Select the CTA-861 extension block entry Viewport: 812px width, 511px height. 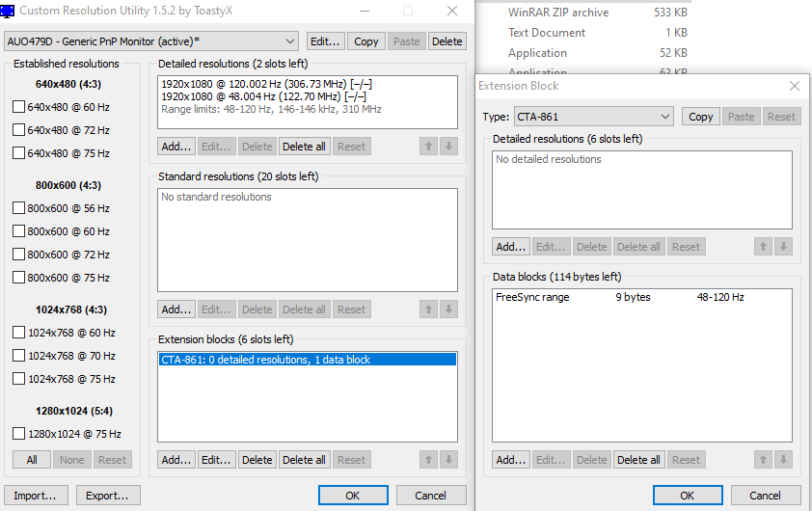pos(307,360)
